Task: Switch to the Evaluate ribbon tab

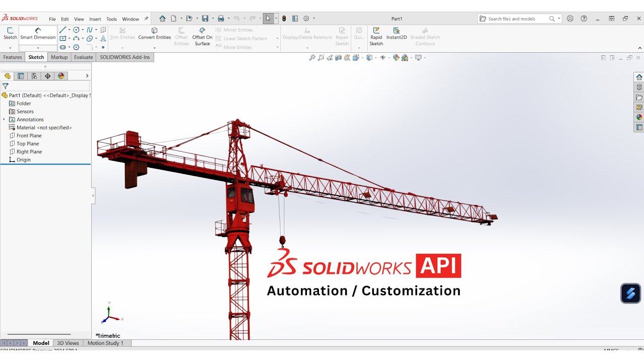Action: [x=84, y=57]
